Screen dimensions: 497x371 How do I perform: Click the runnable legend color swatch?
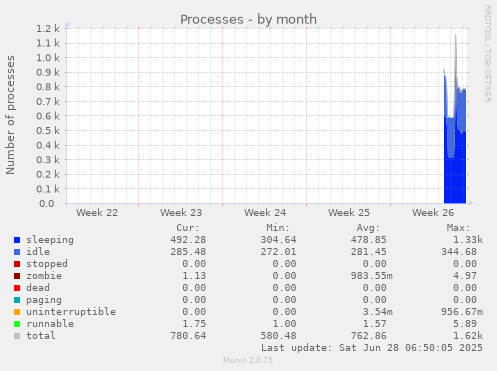17,324
